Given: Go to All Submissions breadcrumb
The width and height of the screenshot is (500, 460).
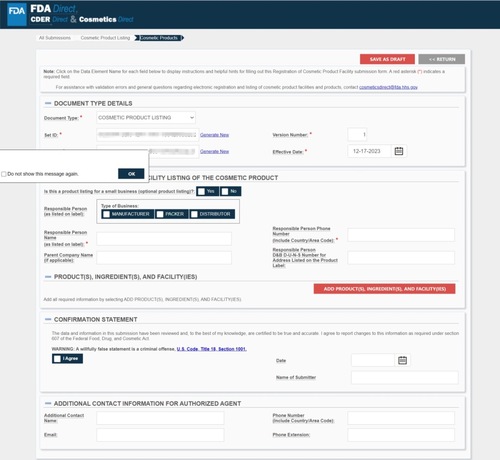Looking at the screenshot, I should pos(55,38).
